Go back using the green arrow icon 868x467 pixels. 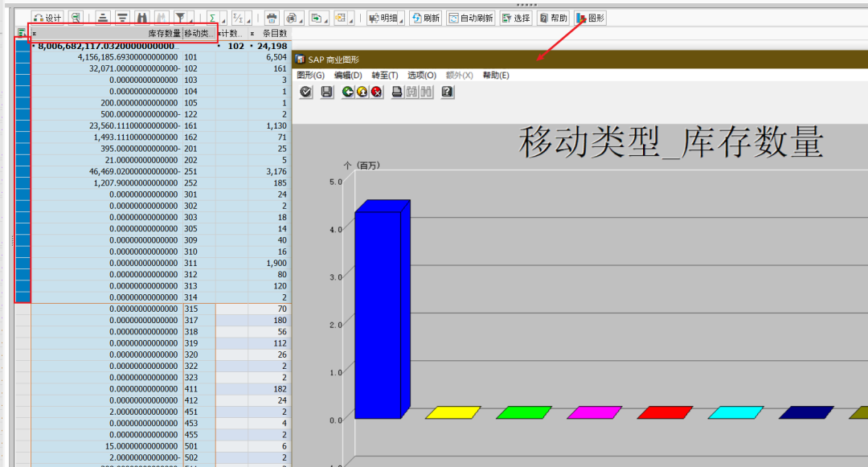coord(348,92)
